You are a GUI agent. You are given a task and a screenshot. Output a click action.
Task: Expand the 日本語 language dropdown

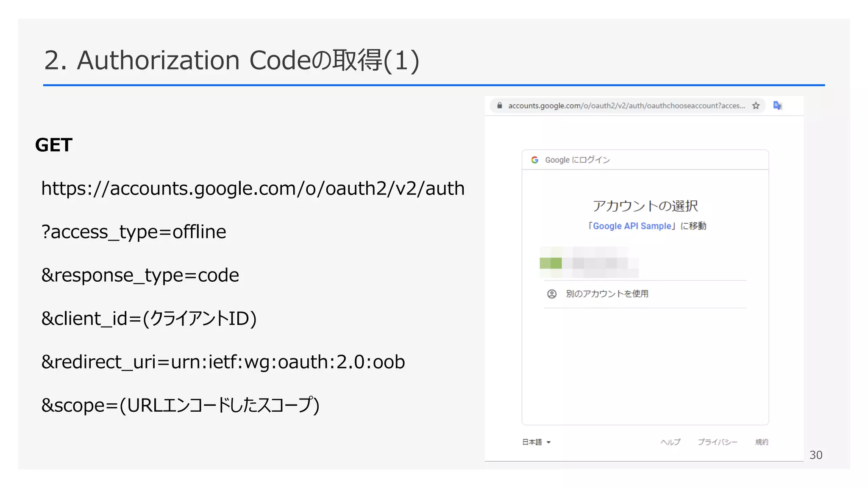click(x=532, y=442)
